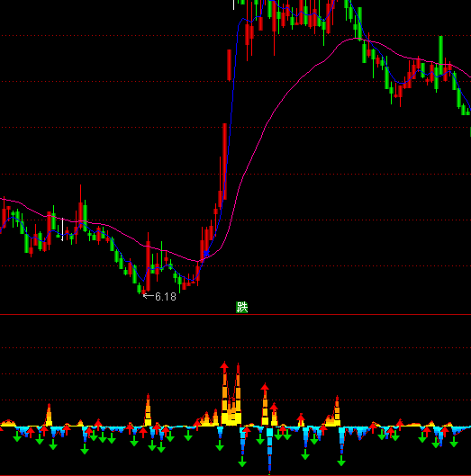Click the 6.18 low price label
Screen dimensions: 471x476
pos(166,297)
